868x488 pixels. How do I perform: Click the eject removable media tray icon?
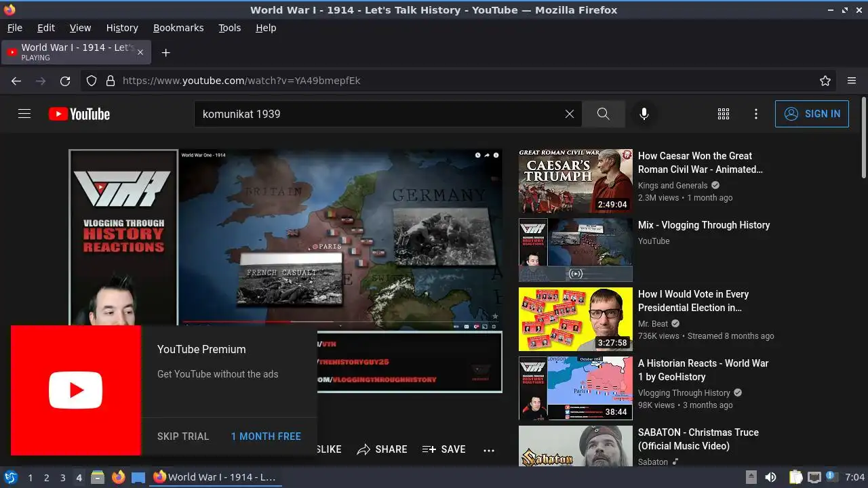coord(751,477)
